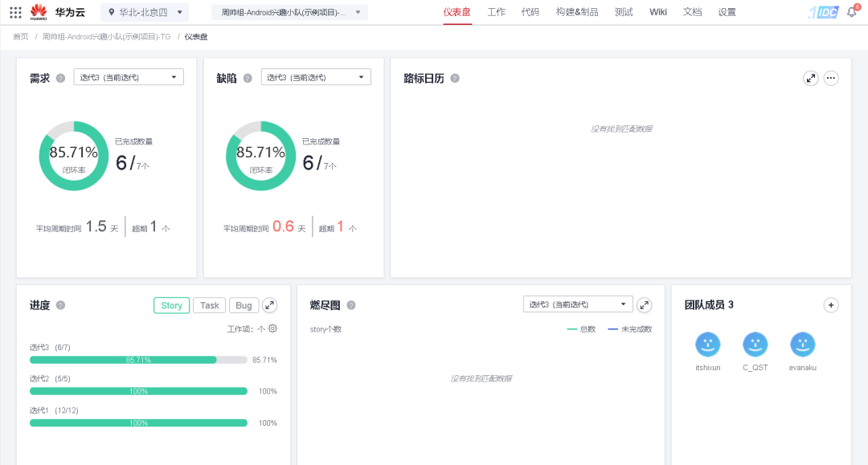Open more options in 路标日历 panel
The width and height of the screenshot is (868, 465).
click(x=831, y=79)
